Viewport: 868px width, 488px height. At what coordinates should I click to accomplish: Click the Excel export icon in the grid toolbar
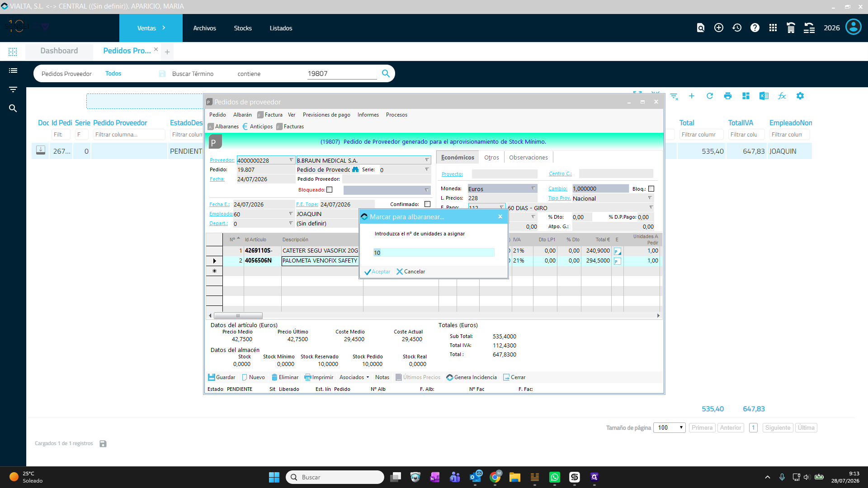[x=764, y=96]
